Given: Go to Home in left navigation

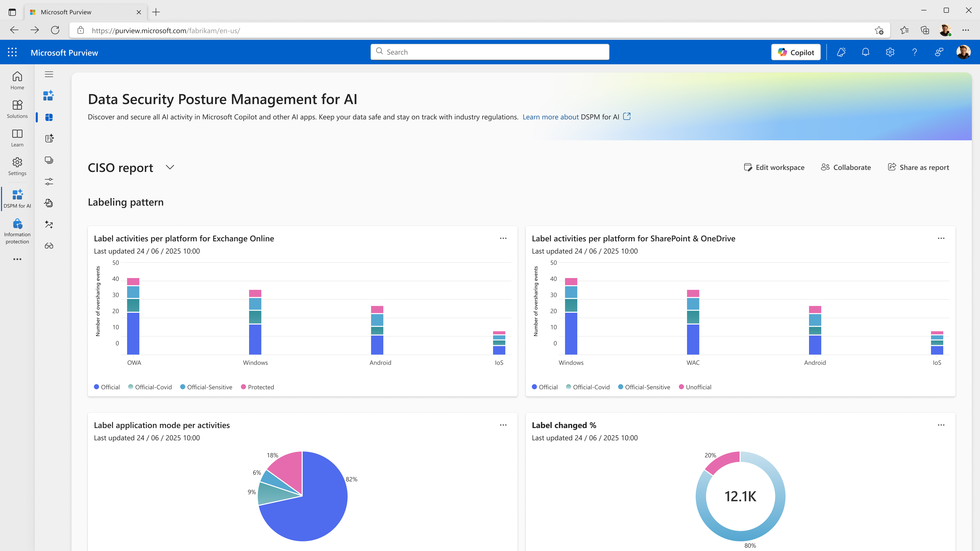Looking at the screenshot, I should point(17,81).
